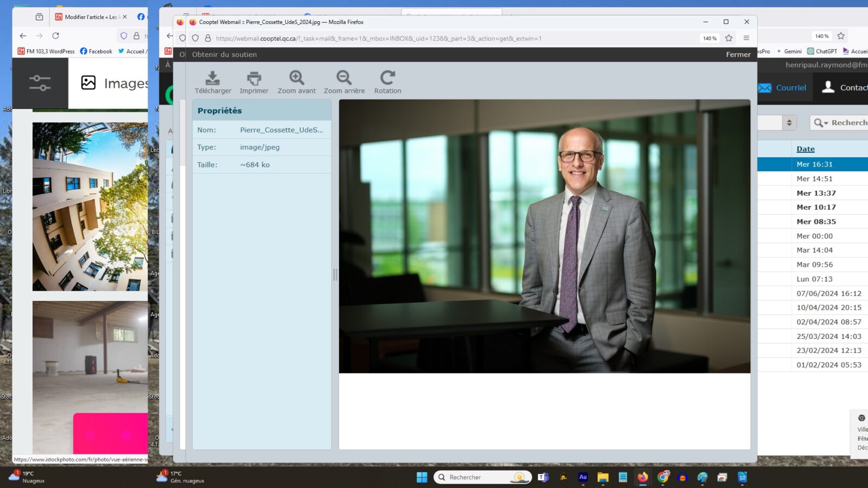This screenshot has height=488, width=868.
Task: Click the splitter handle beside the Propriétés panel
Action: (335, 274)
